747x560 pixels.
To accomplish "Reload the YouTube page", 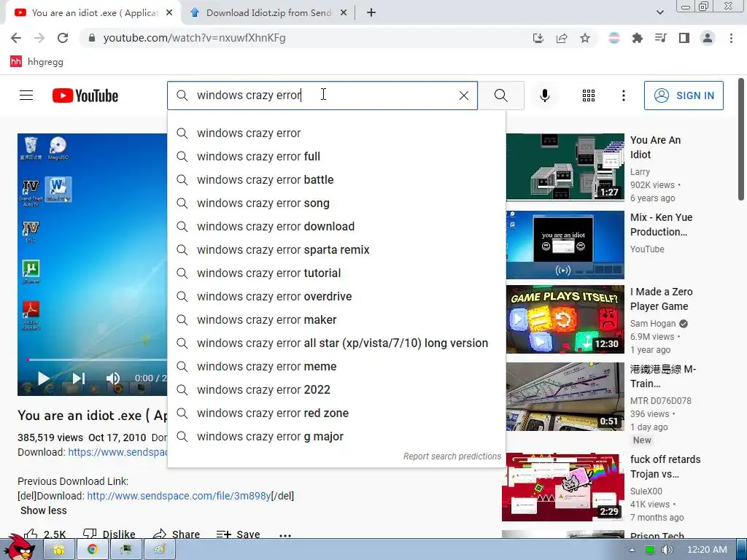I will 63,38.
